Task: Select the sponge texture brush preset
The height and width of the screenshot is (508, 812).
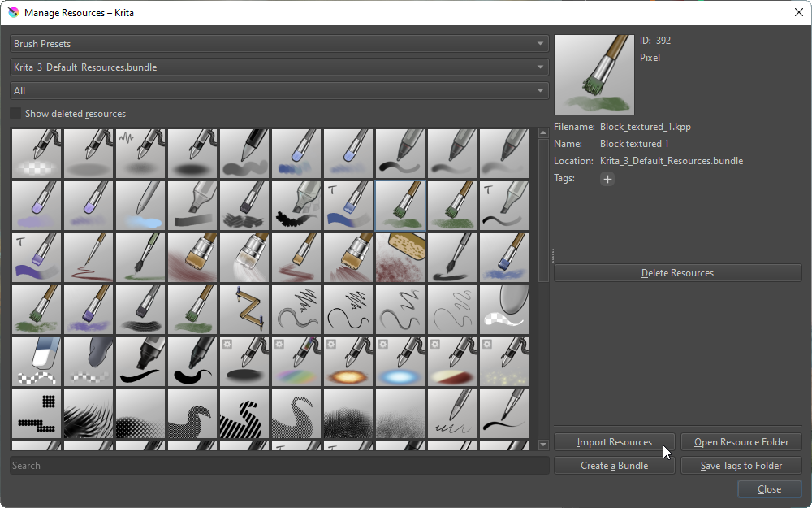Action: (x=400, y=257)
